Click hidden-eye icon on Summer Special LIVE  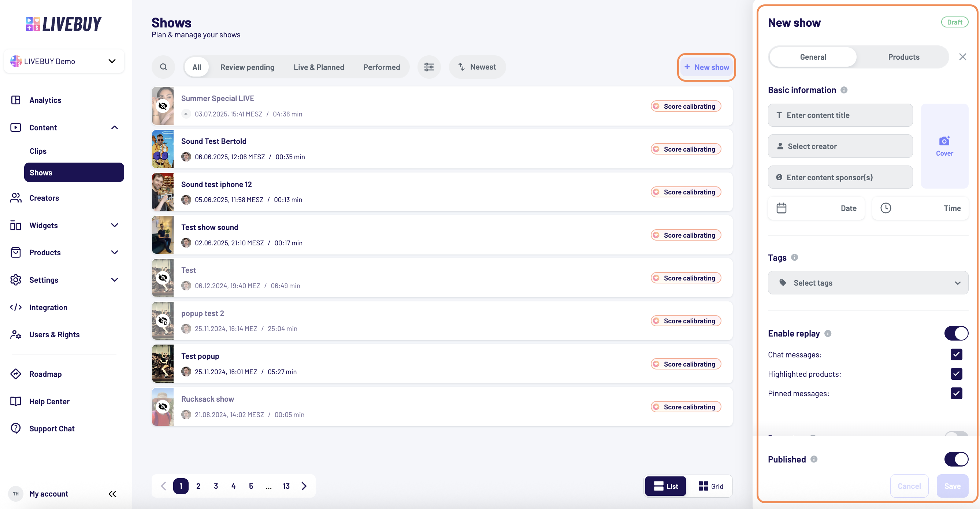163,106
